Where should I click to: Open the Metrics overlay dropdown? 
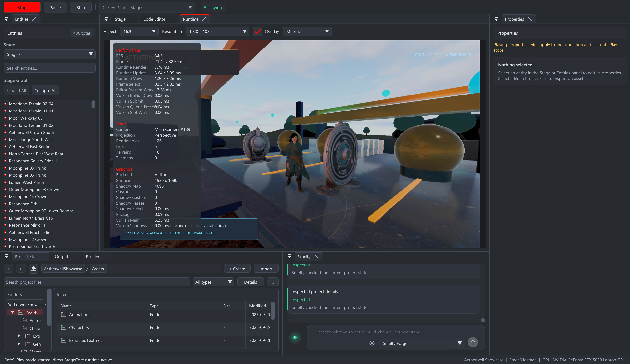coord(307,32)
